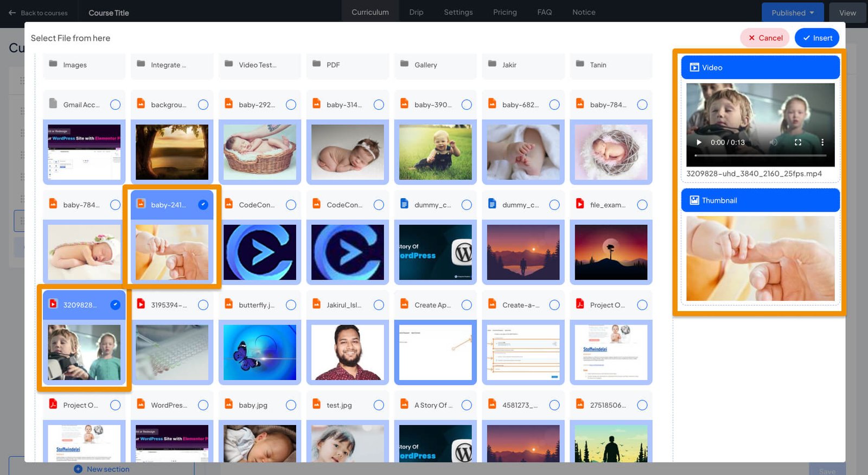Open the Images folder
The width and height of the screenshot is (868, 475).
84,65
